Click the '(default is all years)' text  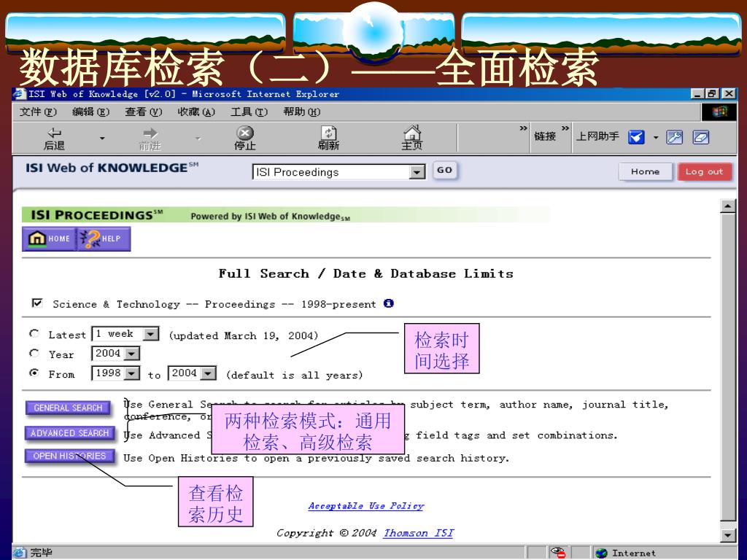pos(295,376)
